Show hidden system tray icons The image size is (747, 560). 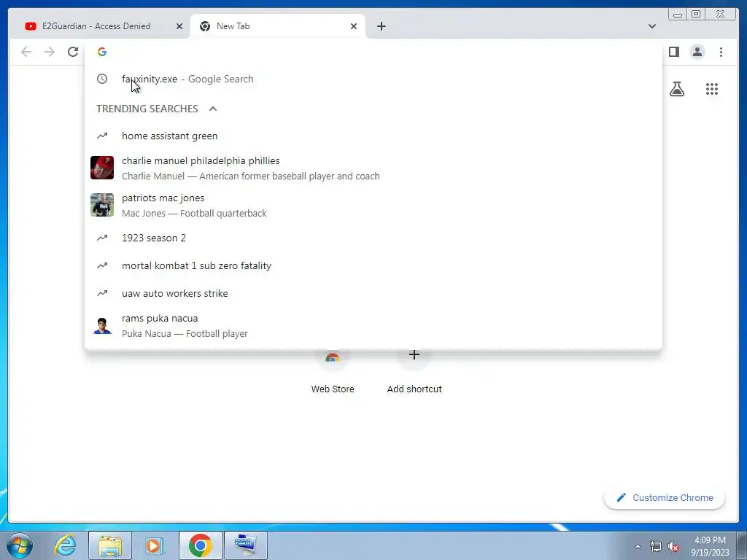(x=638, y=546)
